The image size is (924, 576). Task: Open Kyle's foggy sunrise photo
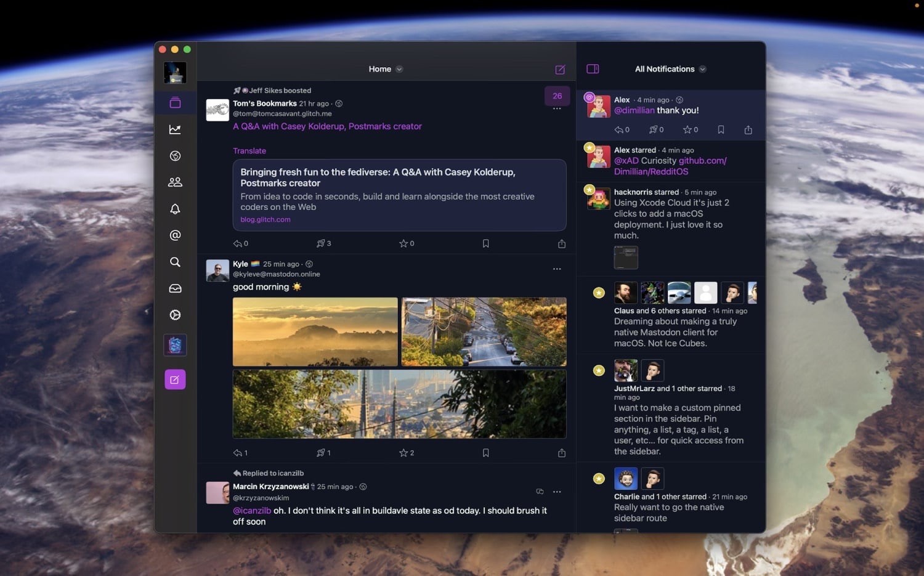point(315,332)
